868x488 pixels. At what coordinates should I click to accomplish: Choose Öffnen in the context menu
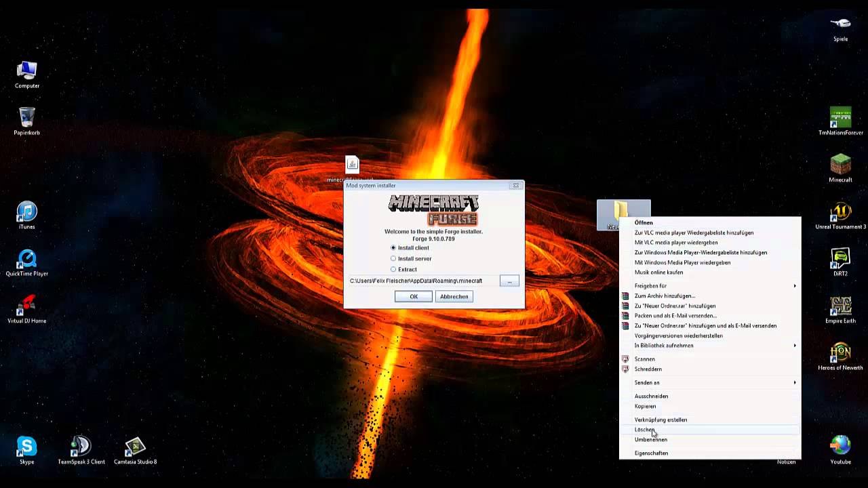(710, 223)
